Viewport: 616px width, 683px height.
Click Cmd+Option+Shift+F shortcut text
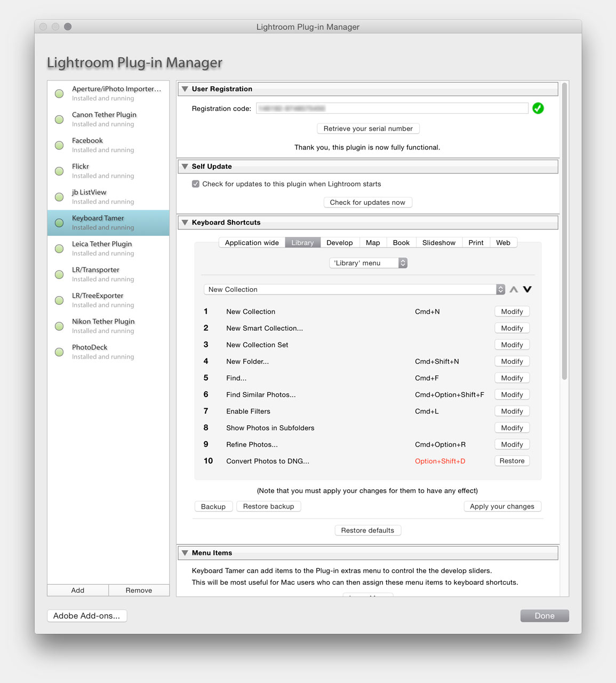coord(450,395)
